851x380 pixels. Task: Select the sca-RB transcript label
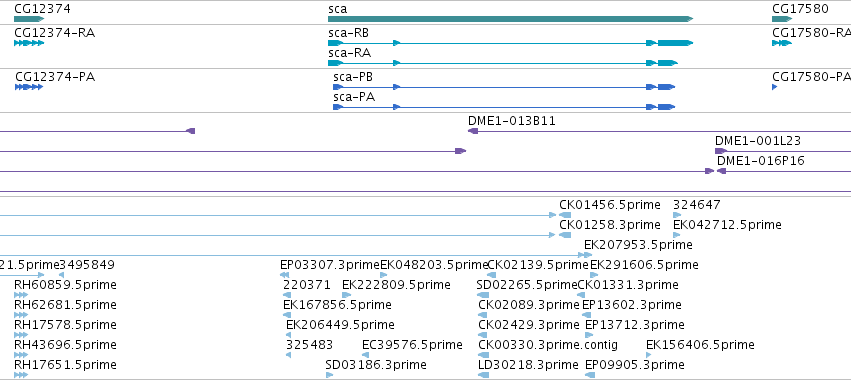click(x=348, y=33)
